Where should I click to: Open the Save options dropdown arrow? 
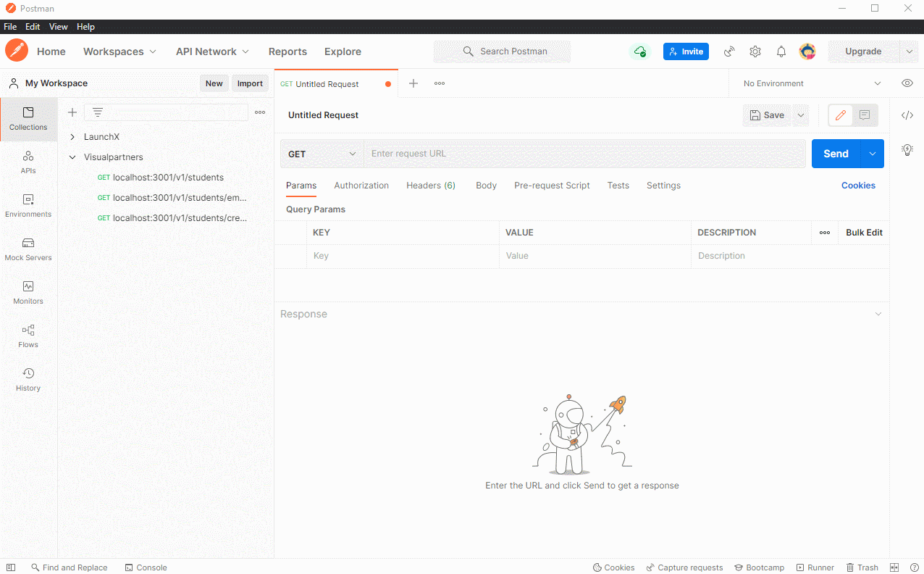point(800,115)
